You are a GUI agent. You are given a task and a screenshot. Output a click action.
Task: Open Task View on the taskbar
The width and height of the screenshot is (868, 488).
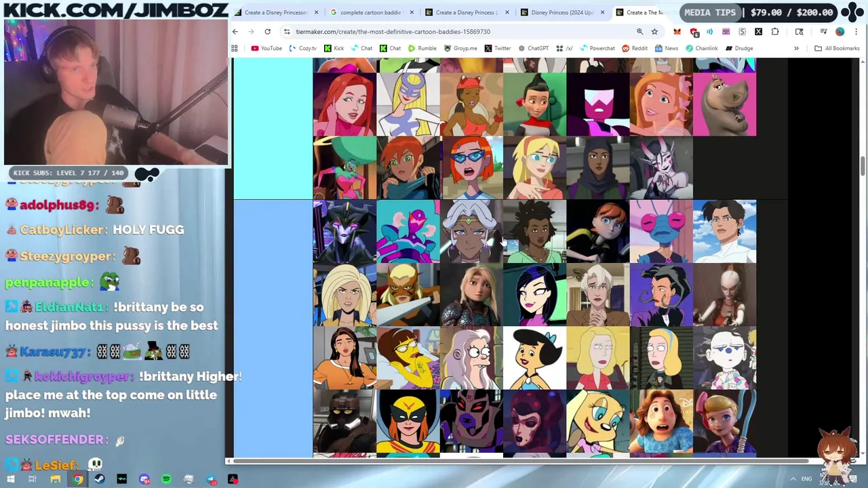[x=32, y=479]
